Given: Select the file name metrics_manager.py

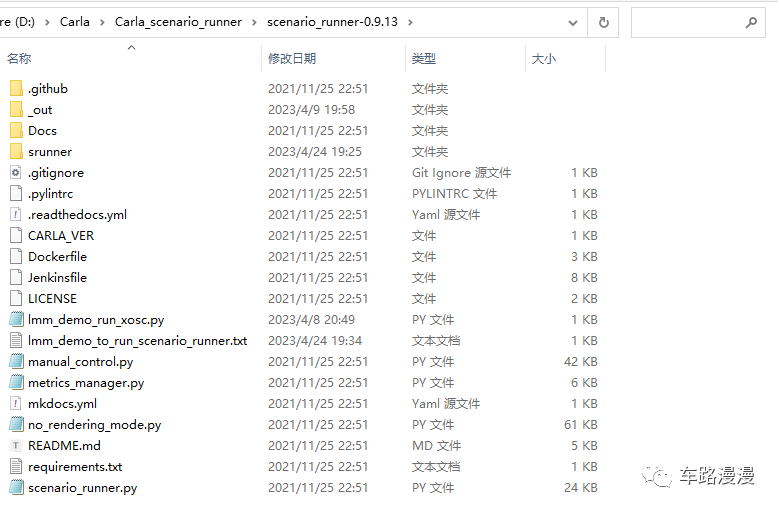Looking at the screenshot, I should (x=86, y=383).
